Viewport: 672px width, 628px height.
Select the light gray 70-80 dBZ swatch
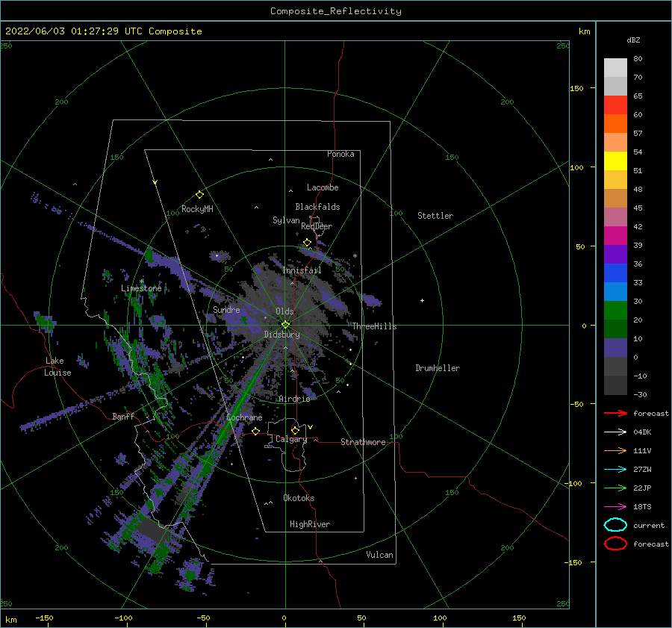pos(615,67)
